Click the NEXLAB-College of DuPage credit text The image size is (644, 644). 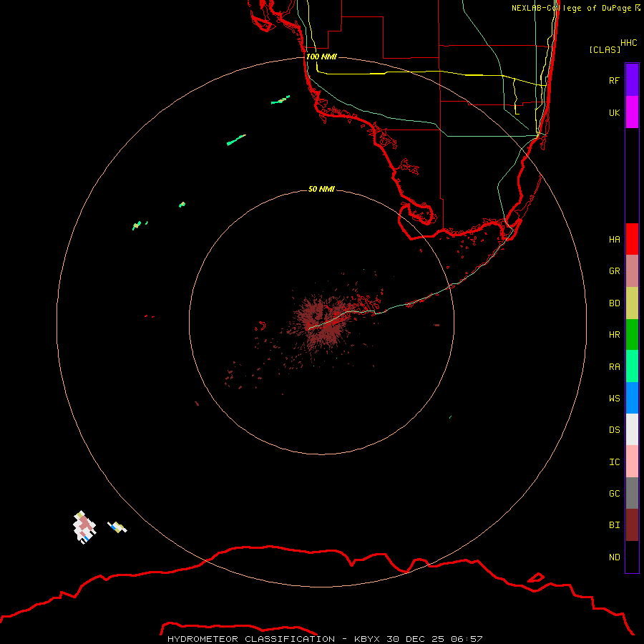pos(571,8)
